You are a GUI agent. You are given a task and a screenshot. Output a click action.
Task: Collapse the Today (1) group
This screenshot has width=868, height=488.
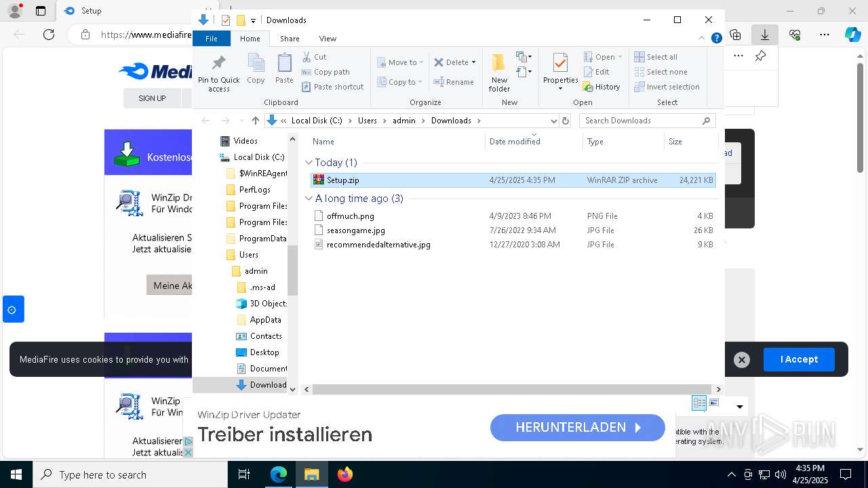point(309,163)
